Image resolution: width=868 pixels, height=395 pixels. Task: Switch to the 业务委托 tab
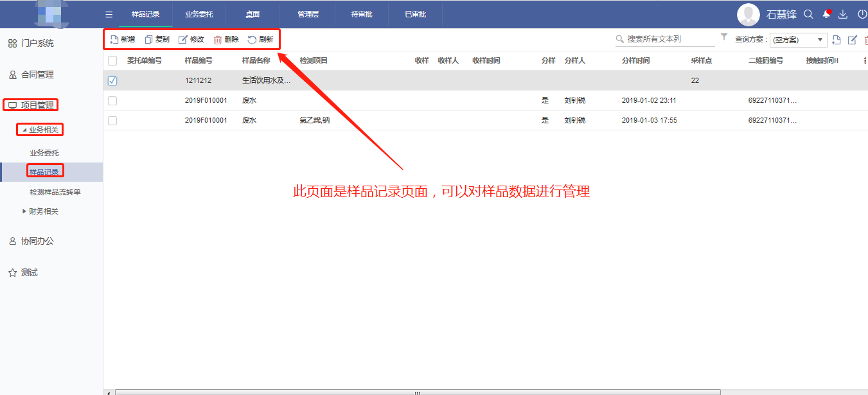point(199,14)
